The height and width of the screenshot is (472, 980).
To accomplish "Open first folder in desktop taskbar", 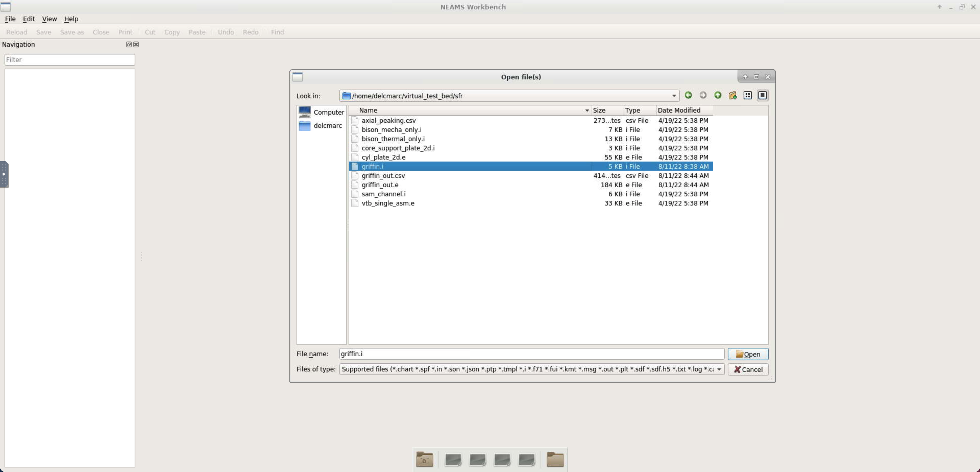I will pos(425,459).
